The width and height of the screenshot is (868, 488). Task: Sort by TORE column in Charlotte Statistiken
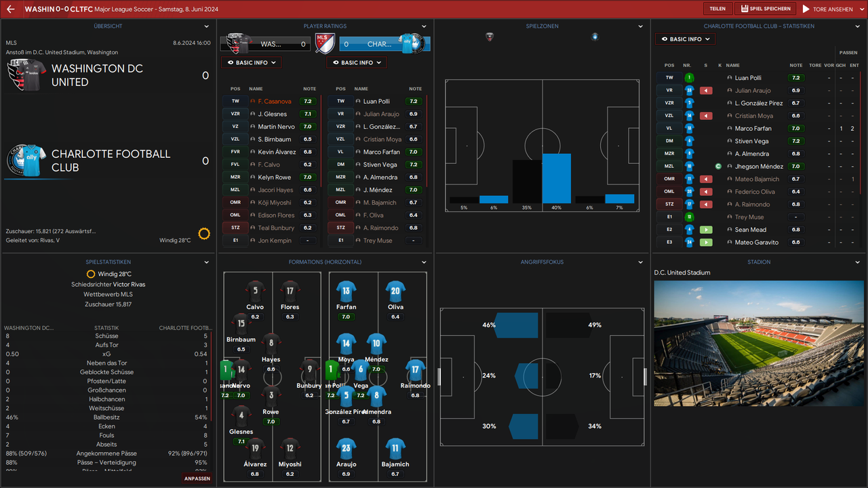click(815, 66)
